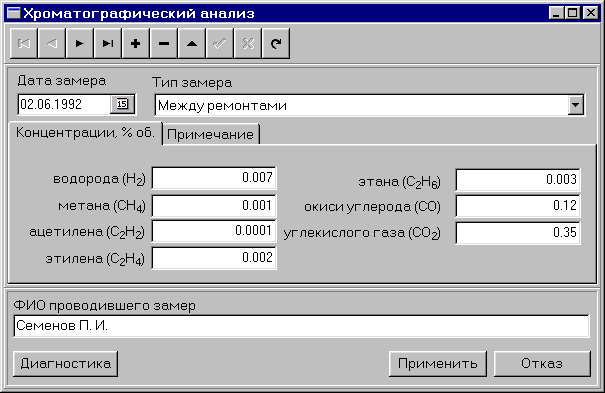This screenshot has height=393, width=605.
Task: Insert new record with plus button
Action: point(136,43)
